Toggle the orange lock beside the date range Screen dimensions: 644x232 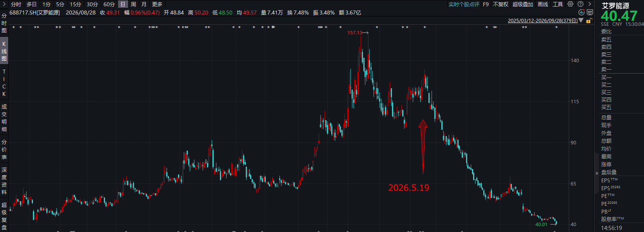pos(588,21)
